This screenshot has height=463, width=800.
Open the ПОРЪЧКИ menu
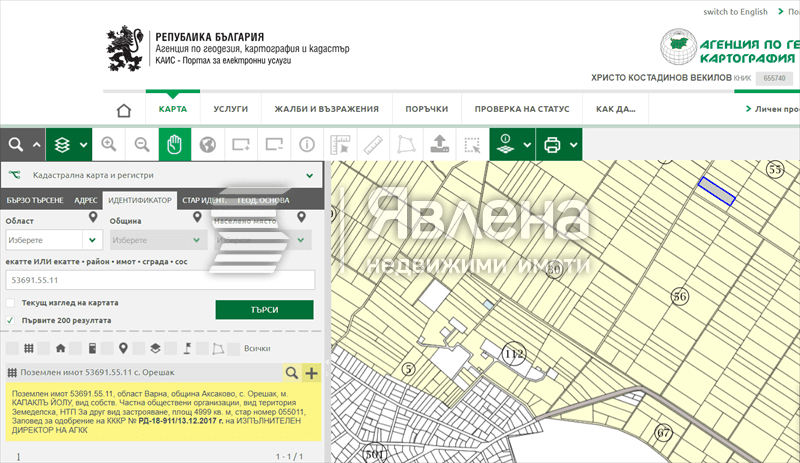coord(427,109)
